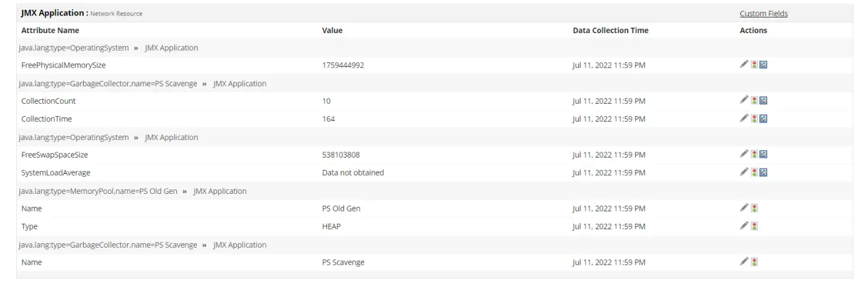Click the FreePhysicalMemorySize attribute name
The width and height of the screenshot is (868, 284).
(63, 65)
